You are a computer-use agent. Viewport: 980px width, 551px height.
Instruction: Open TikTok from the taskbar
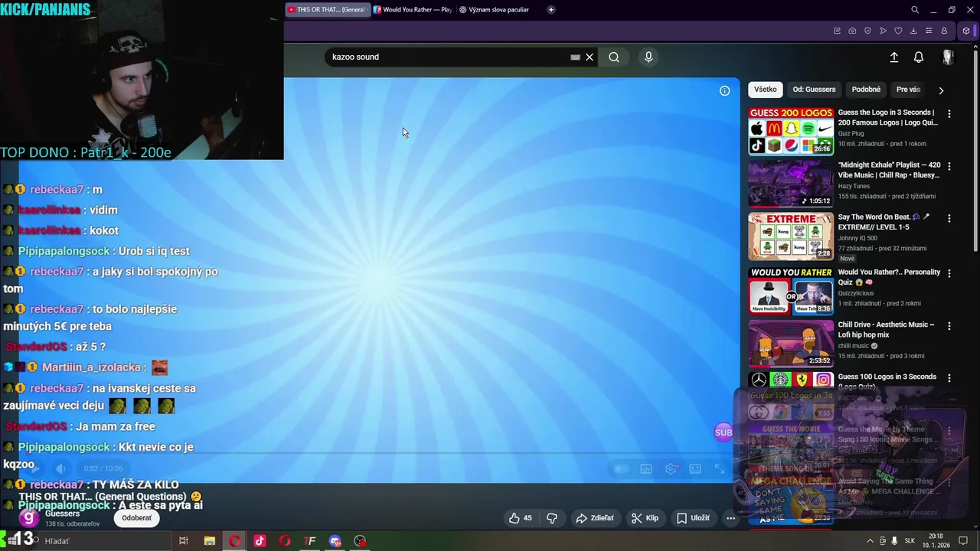click(260, 541)
